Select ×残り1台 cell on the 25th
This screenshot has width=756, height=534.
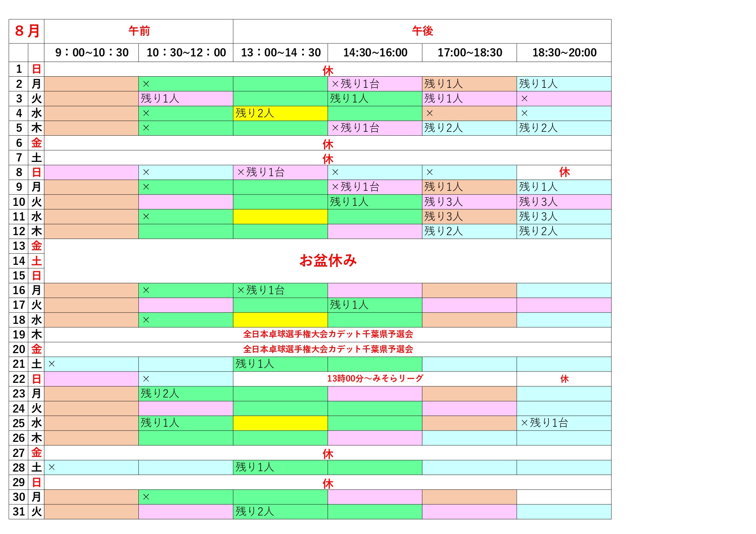pos(564,423)
